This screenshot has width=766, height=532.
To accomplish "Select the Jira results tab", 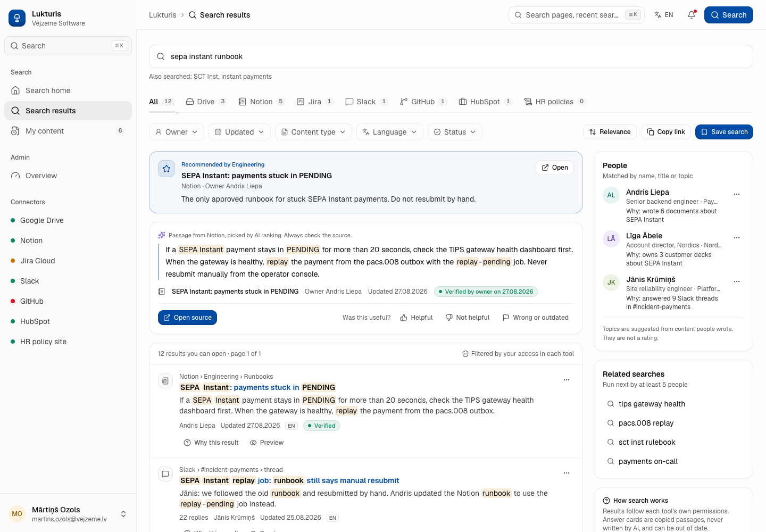I will (x=315, y=102).
